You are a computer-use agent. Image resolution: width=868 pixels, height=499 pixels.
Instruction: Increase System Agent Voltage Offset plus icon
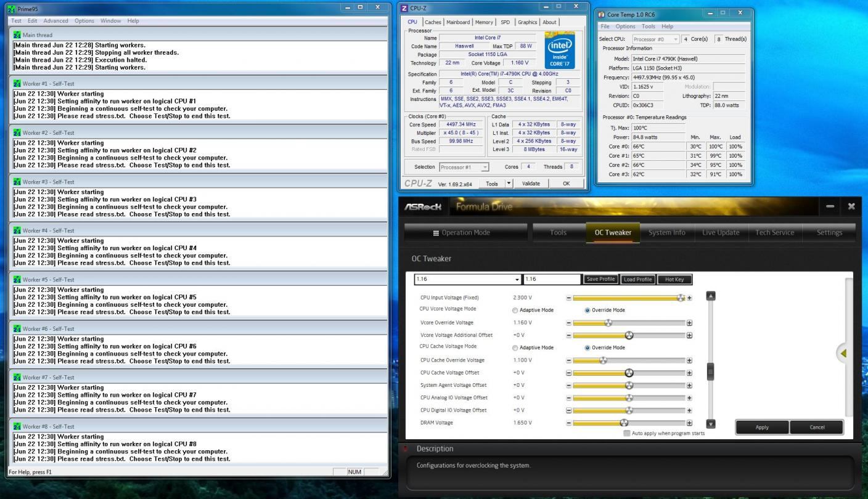point(689,385)
